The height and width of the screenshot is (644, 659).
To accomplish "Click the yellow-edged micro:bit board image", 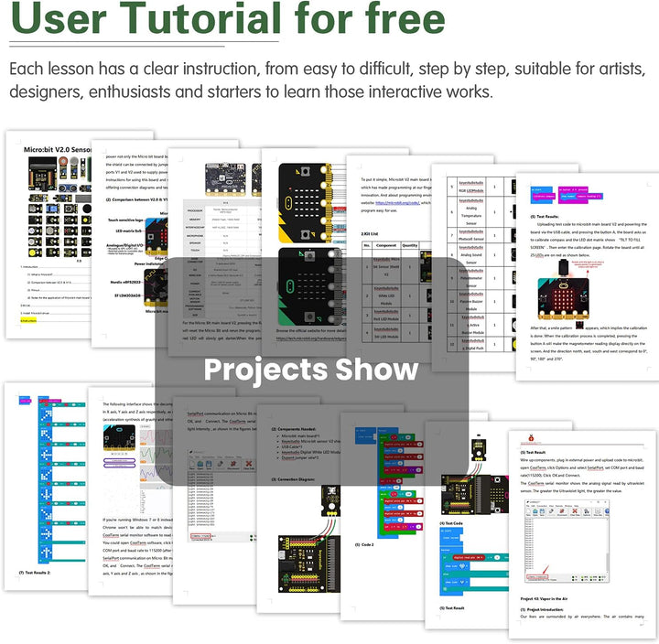I will point(305,202).
